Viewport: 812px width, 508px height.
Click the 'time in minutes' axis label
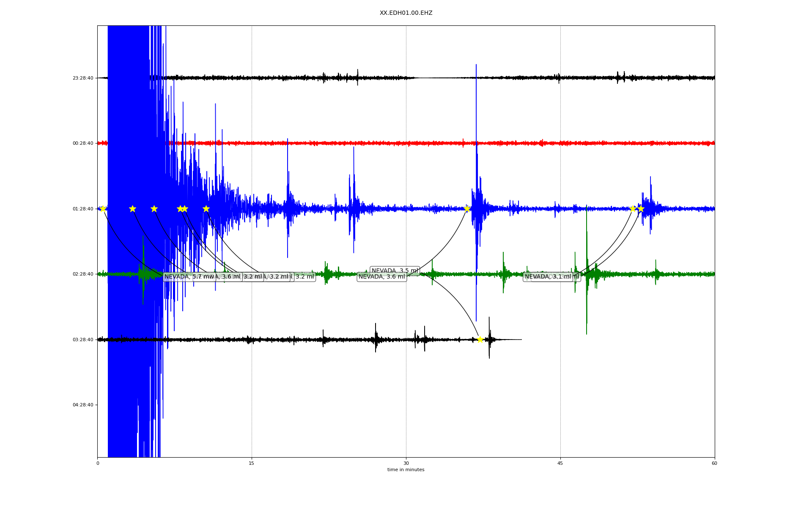coord(406,470)
